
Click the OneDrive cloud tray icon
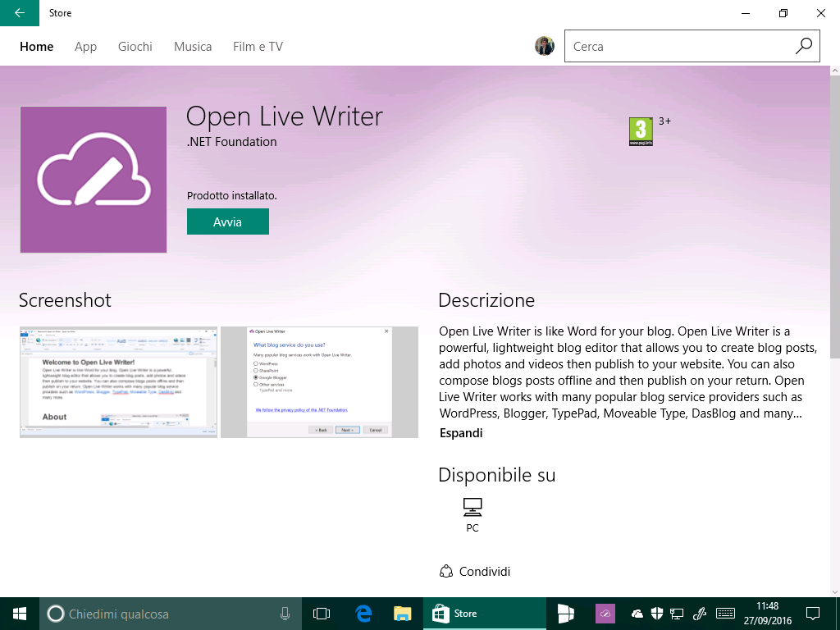pos(637,614)
